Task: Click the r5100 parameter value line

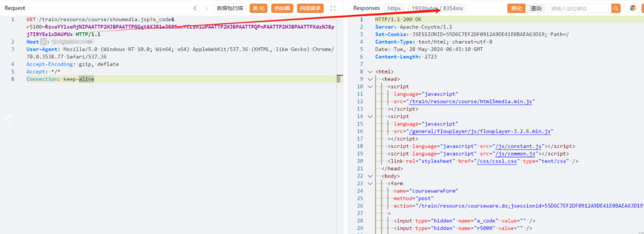Action: tap(180, 27)
